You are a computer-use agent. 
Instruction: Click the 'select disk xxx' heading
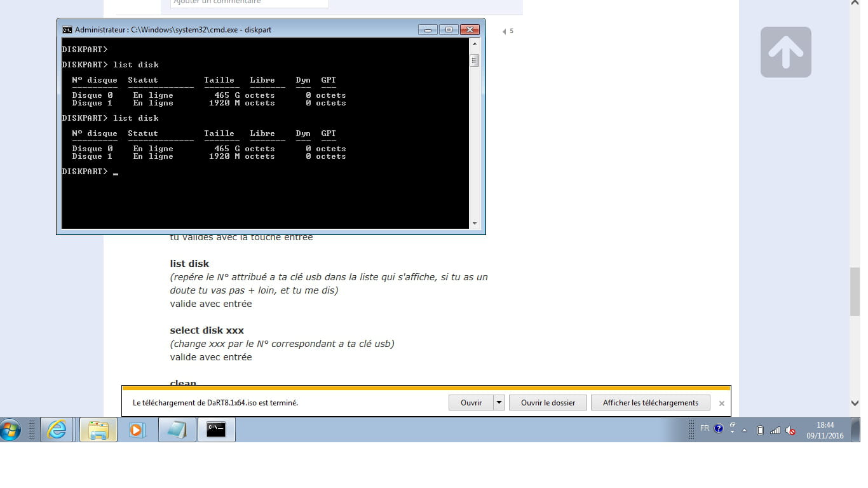[x=207, y=330]
